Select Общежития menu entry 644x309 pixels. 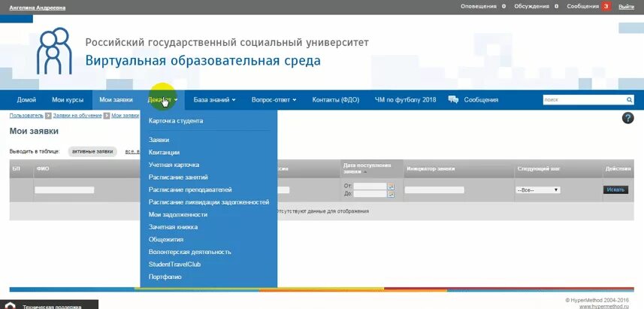point(166,240)
